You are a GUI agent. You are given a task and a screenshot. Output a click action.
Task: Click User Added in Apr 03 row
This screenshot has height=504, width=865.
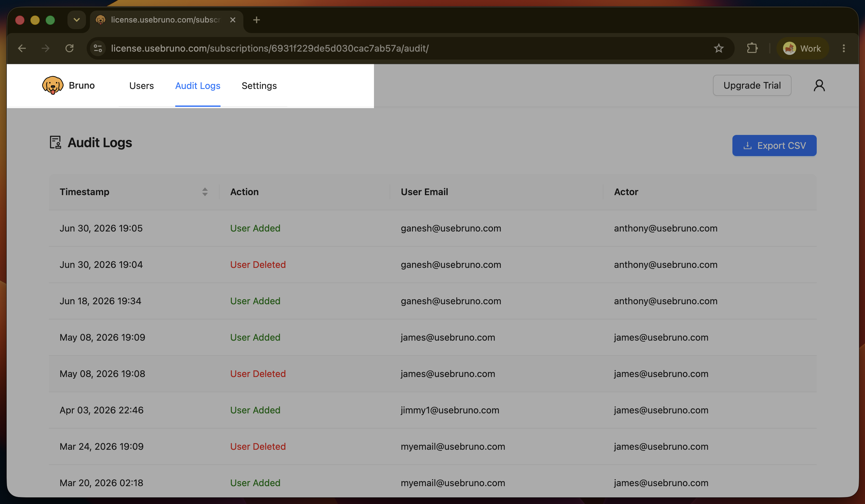tap(255, 410)
